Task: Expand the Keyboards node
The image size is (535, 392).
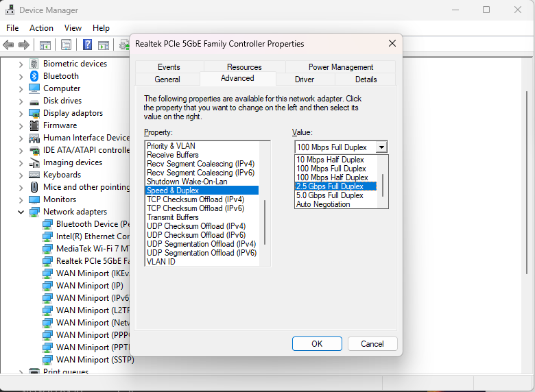Action: tap(21, 175)
